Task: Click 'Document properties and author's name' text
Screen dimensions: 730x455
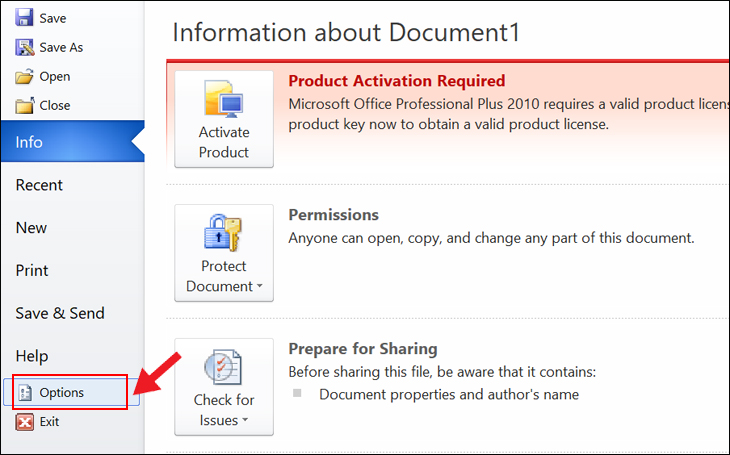Action: [449, 394]
